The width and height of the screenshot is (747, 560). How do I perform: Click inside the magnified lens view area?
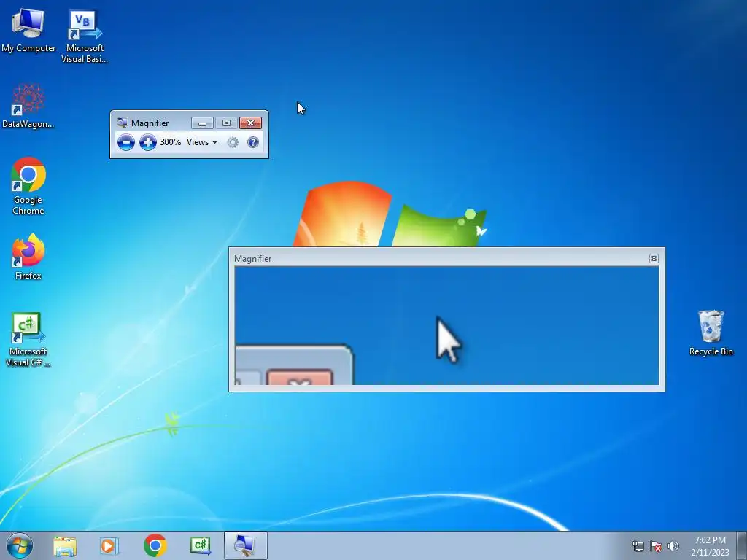pyautogui.click(x=446, y=326)
